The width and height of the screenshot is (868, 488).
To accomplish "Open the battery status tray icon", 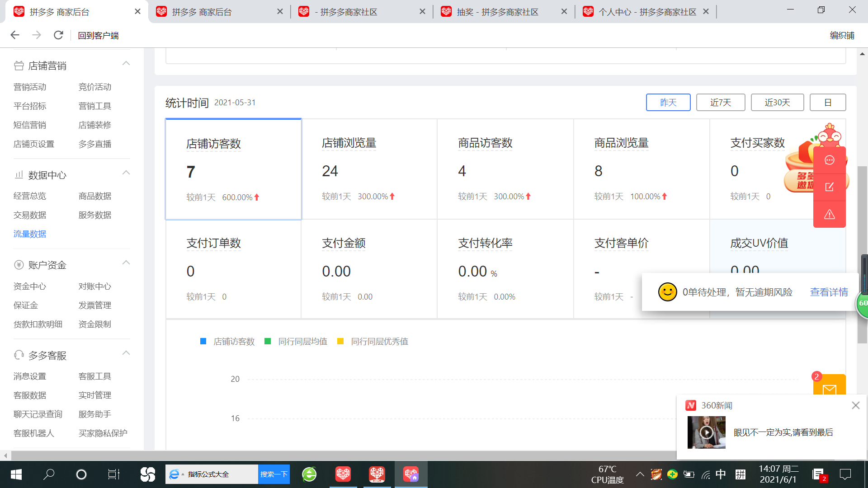I will [689, 474].
